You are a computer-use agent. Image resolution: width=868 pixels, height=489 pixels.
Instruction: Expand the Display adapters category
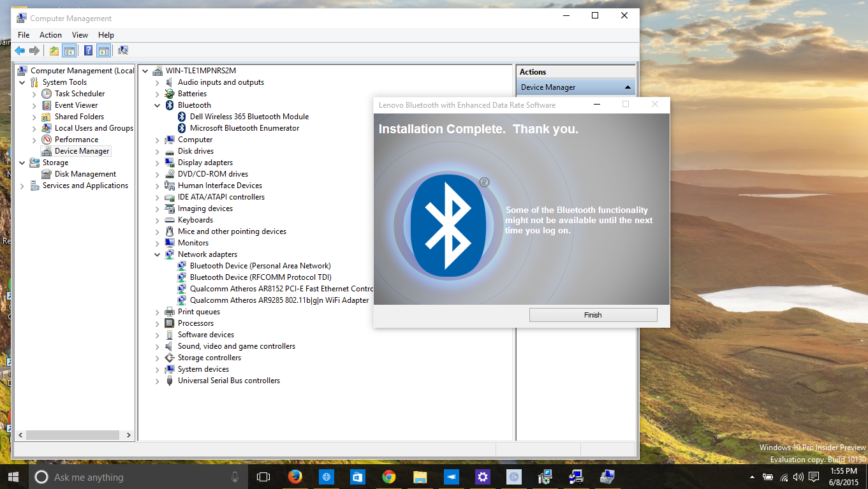(158, 163)
